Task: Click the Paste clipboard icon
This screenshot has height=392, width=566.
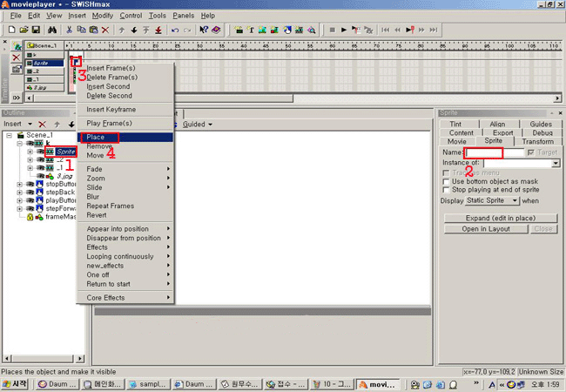Action: tap(93, 30)
